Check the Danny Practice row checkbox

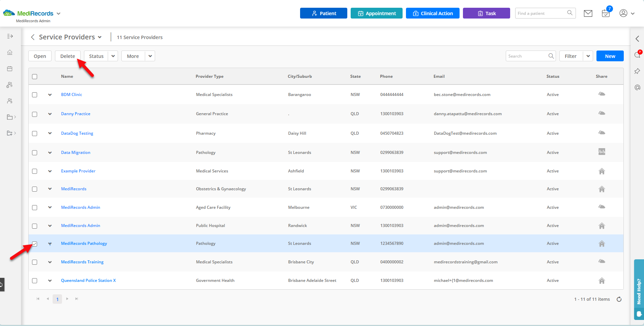[34, 114]
